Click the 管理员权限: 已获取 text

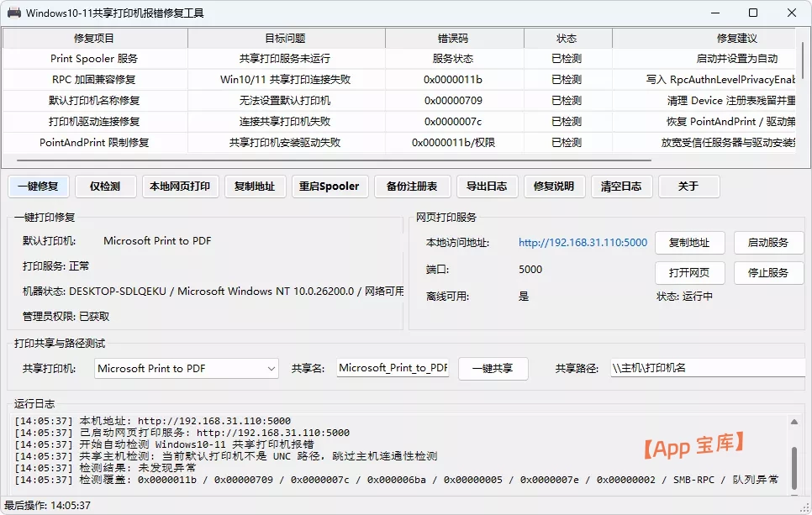66,317
